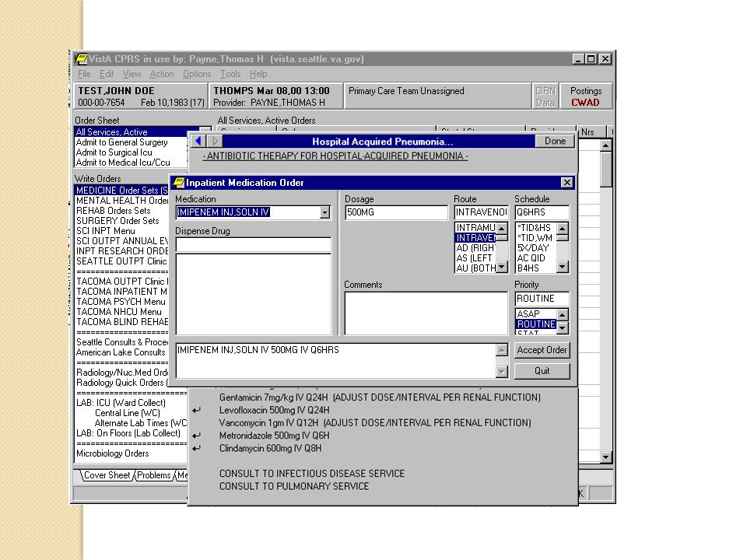Open the Action menu
Viewport: 747px width, 560px height.
162,74
